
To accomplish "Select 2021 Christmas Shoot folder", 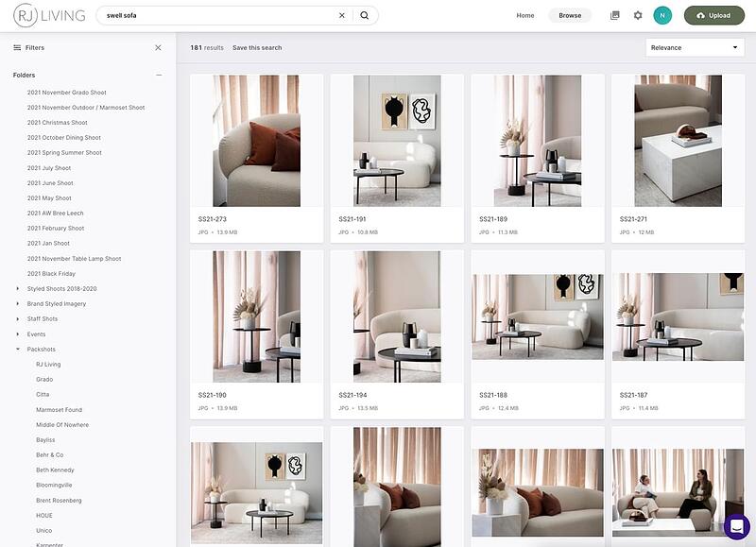I will tap(58, 123).
